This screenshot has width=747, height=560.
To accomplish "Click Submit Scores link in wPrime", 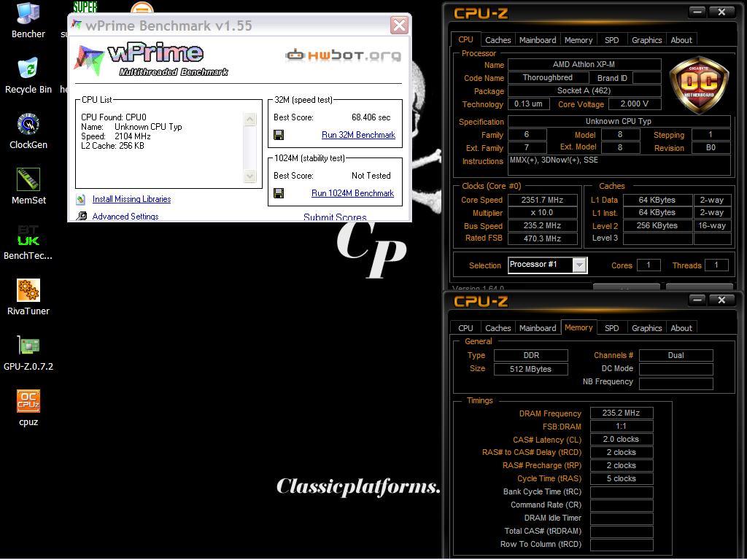I will coord(335,217).
